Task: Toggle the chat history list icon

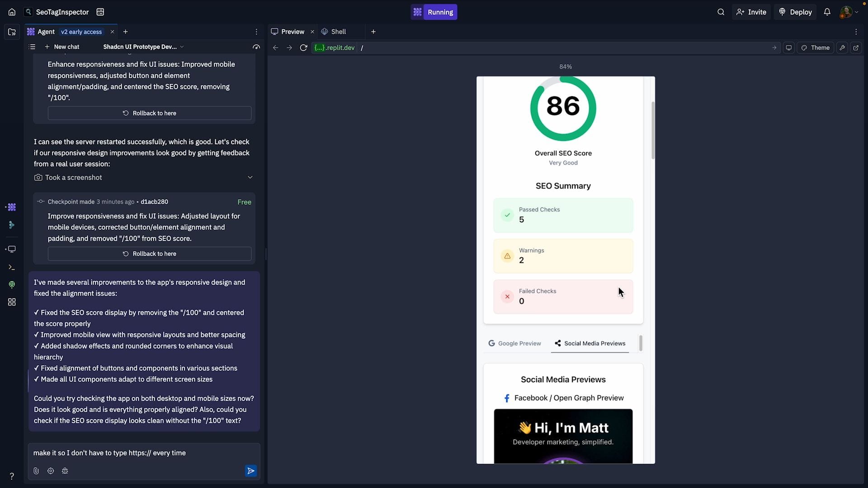Action: 32,47
